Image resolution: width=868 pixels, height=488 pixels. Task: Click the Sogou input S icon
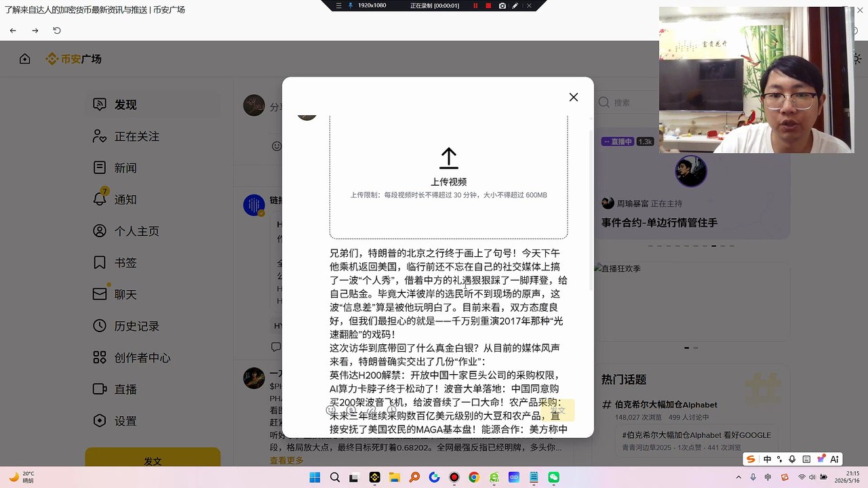click(x=751, y=459)
